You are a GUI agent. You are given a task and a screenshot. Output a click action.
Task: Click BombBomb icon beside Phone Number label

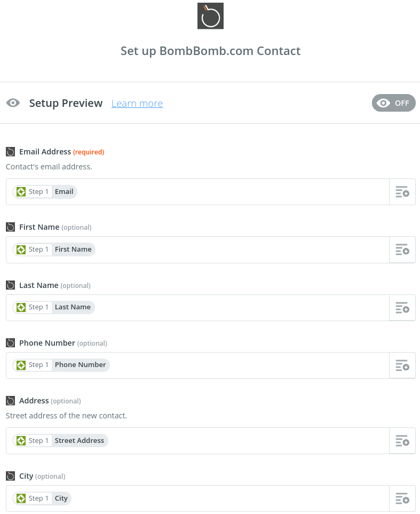[11, 343]
